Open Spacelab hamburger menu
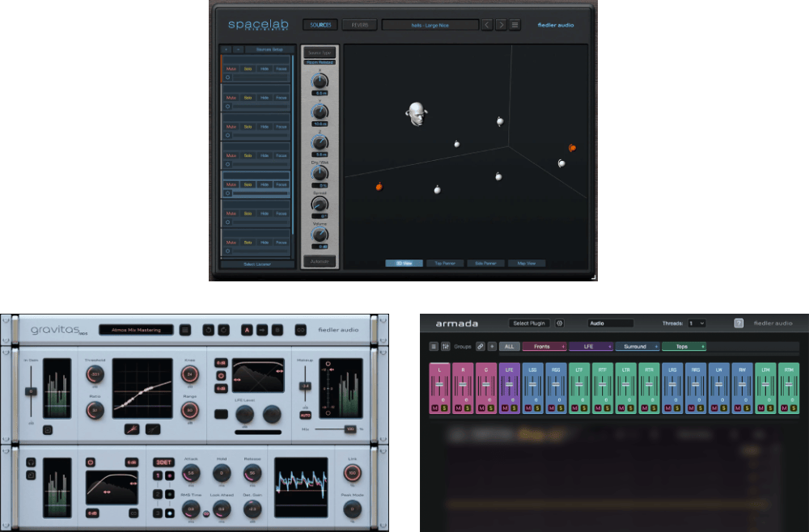The width and height of the screenshot is (809, 532). (x=515, y=25)
